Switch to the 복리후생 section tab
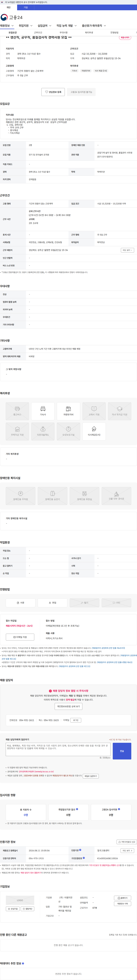Screen dimensions: 137x980 tap(89, 33)
